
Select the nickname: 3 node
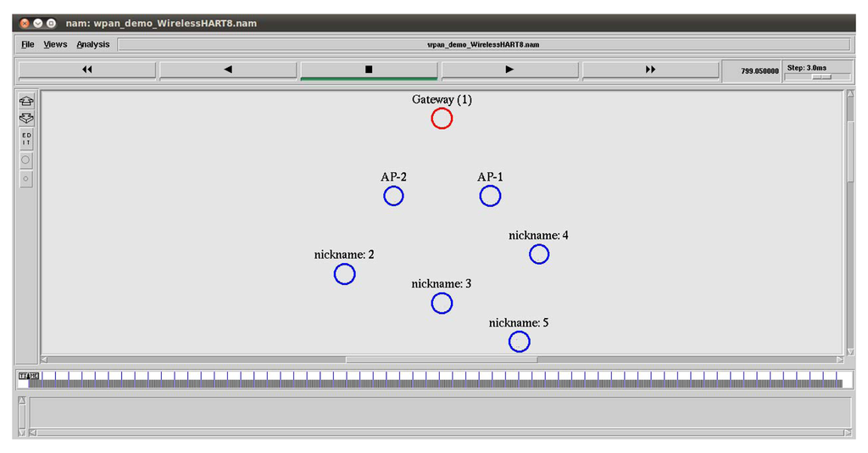tap(442, 304)
